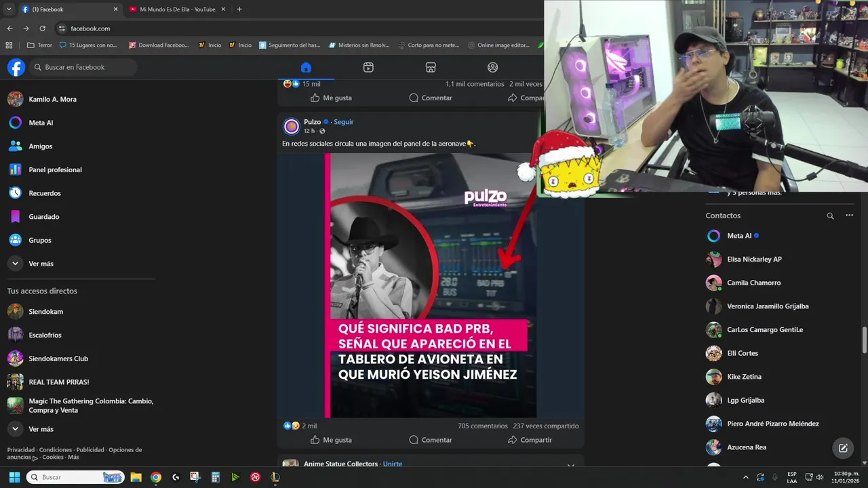Screen dimensions: 868x488
Task: Open the Marketplace tab icon
Action: [x=431, y=67]
